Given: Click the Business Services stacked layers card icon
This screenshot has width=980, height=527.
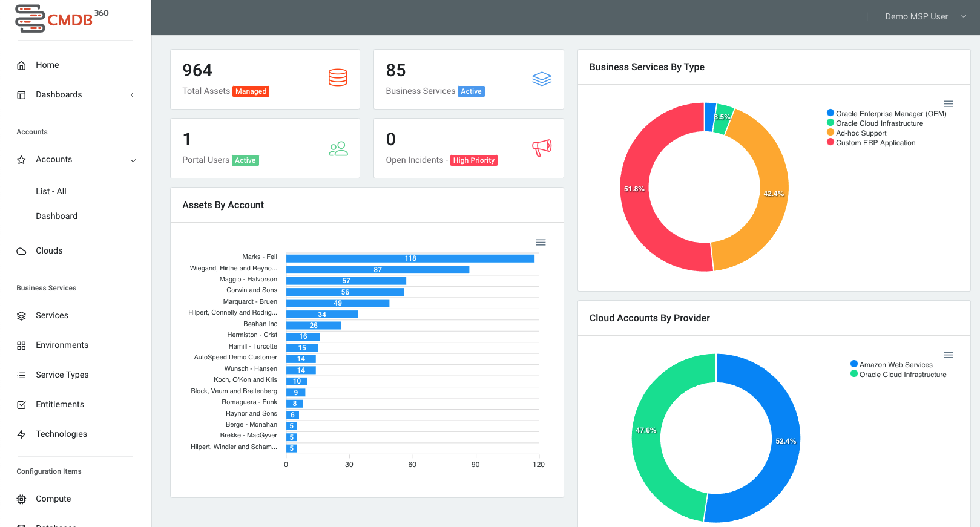Looking at the screenshot, I should pos(542,79).
